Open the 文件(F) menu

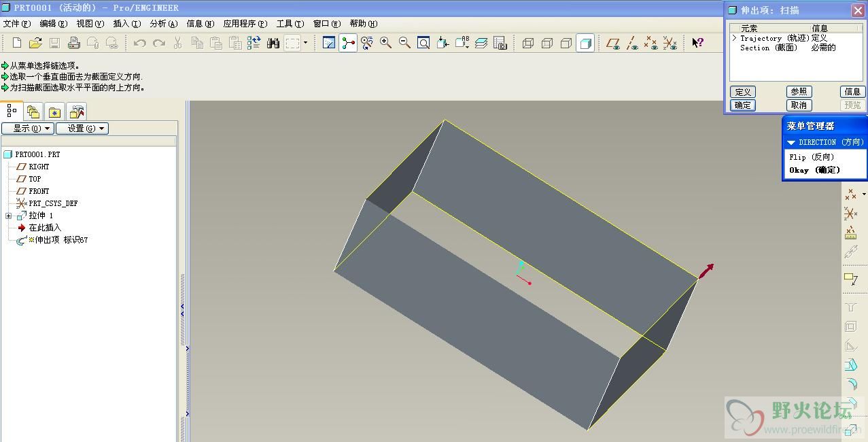(17, 23)
